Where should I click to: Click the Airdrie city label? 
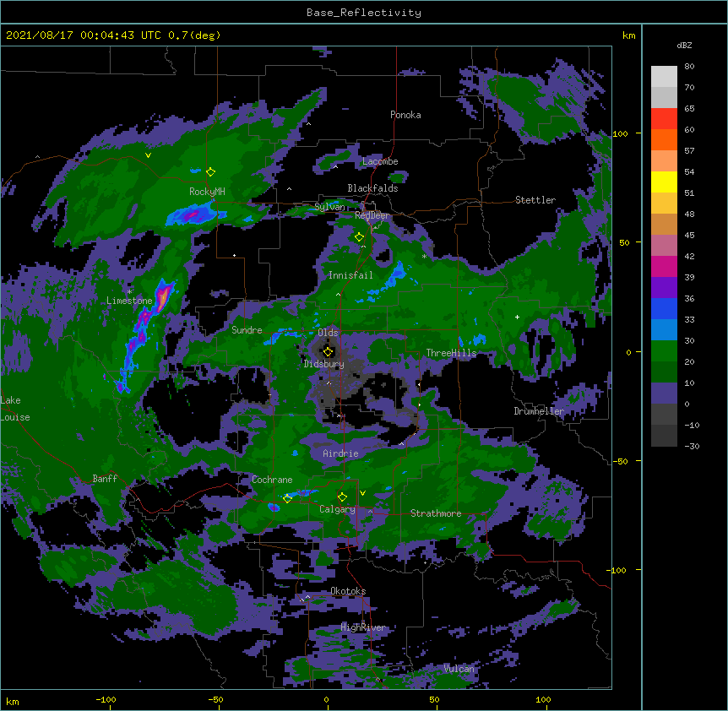pyautogui.click(x=341, y=453)
